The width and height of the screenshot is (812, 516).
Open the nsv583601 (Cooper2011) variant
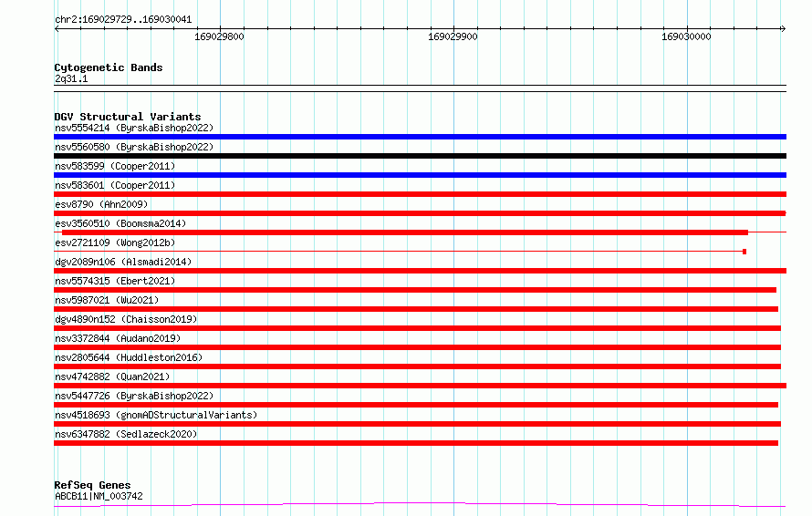click(115, 185)
